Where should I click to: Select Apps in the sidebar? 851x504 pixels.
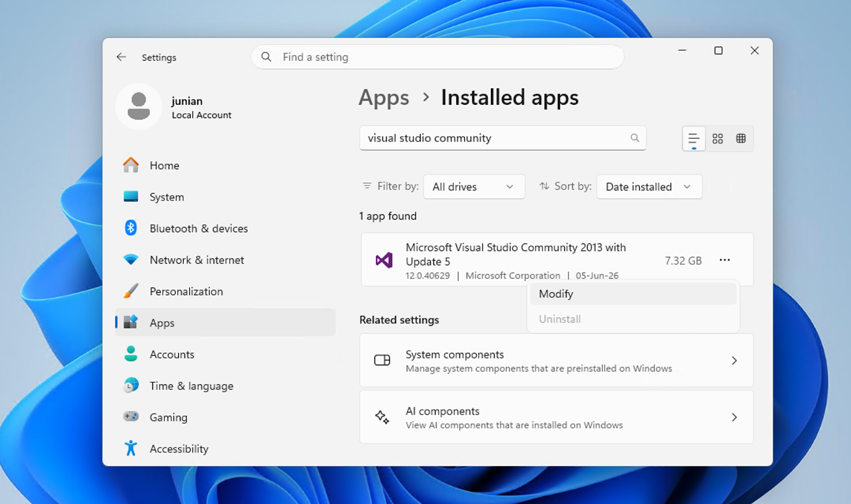(x=226, y=323)
